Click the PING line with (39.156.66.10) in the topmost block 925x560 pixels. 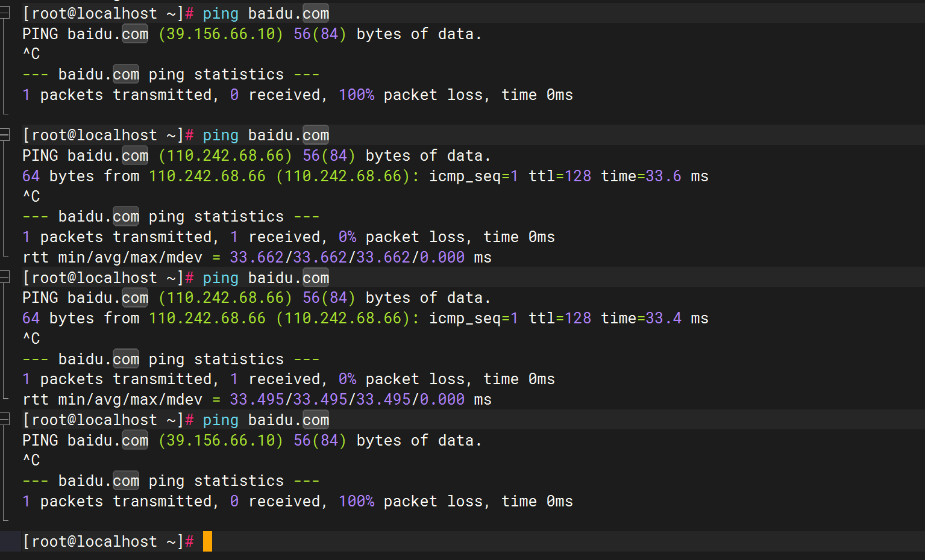252,34
